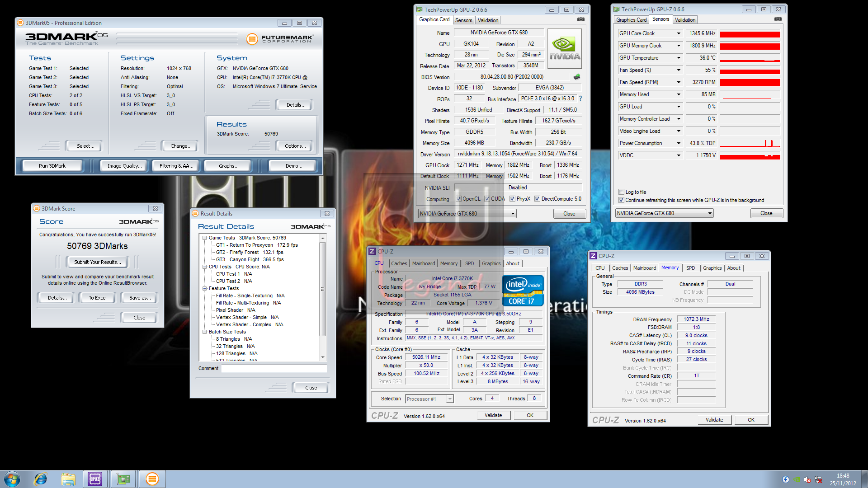Click the Bus Interface question mark icon

[x=580, y=99]
